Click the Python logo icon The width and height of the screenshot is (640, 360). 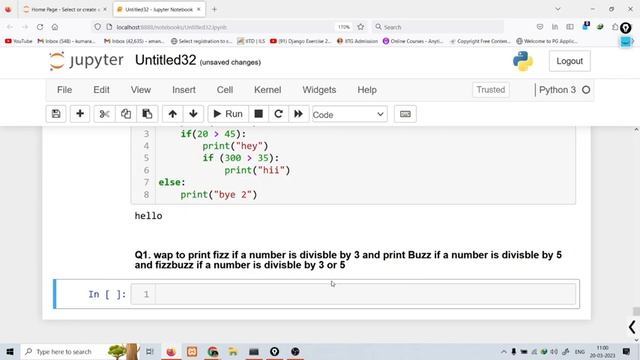pyautogui.click(x=523, y=61)
